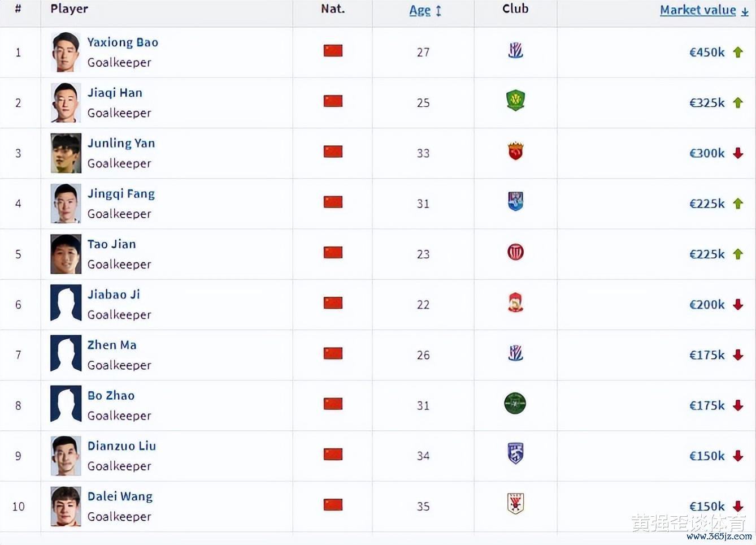Click Jiaqi Han's green club badge

coord(515,101)
